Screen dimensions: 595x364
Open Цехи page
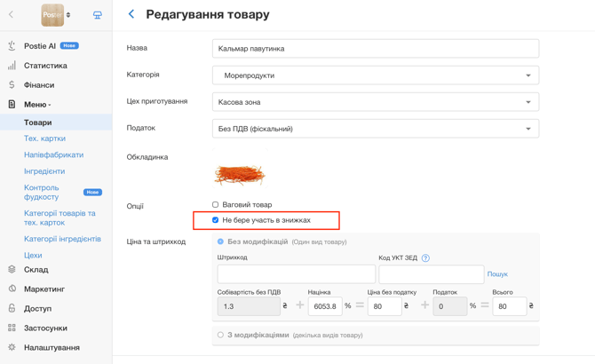[x=33, y=255]
